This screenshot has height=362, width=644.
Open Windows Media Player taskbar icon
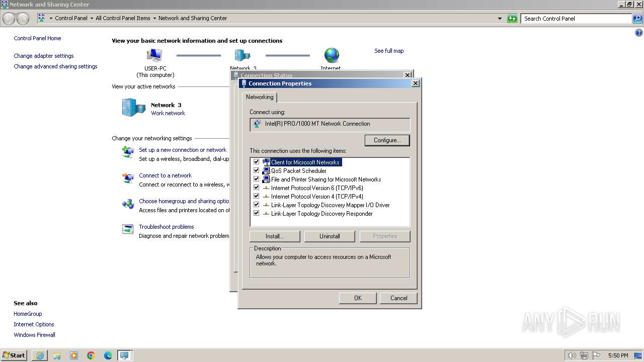[74, 355]
